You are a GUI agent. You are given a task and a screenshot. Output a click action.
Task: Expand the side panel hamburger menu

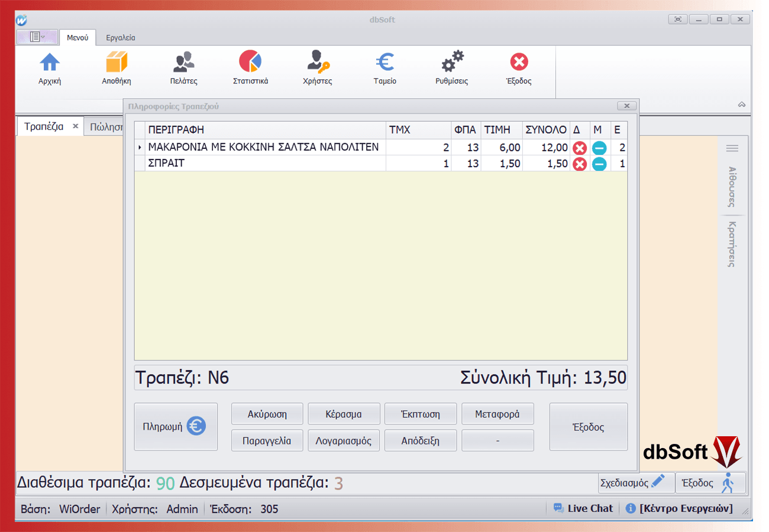pos(732,148)
